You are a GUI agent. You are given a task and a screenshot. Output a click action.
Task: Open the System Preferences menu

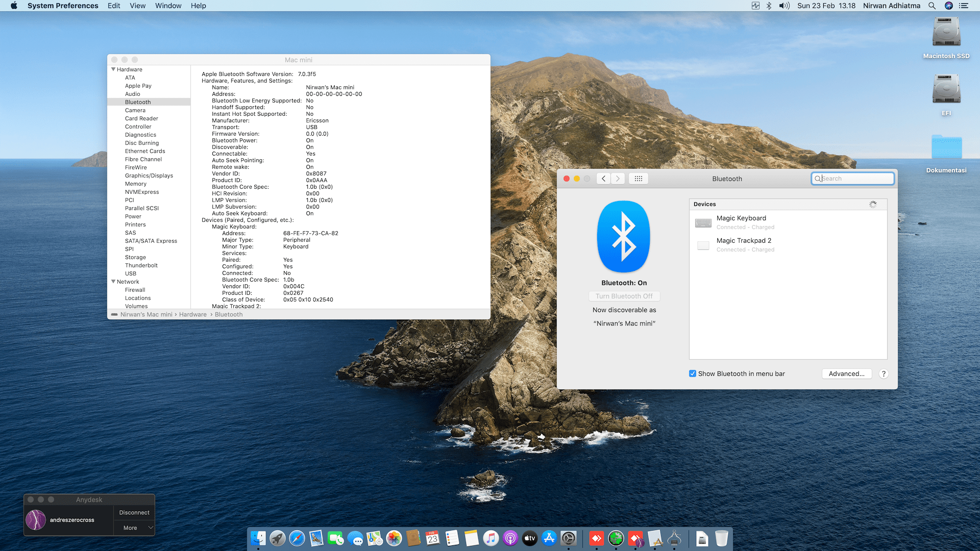pos(63,6)
